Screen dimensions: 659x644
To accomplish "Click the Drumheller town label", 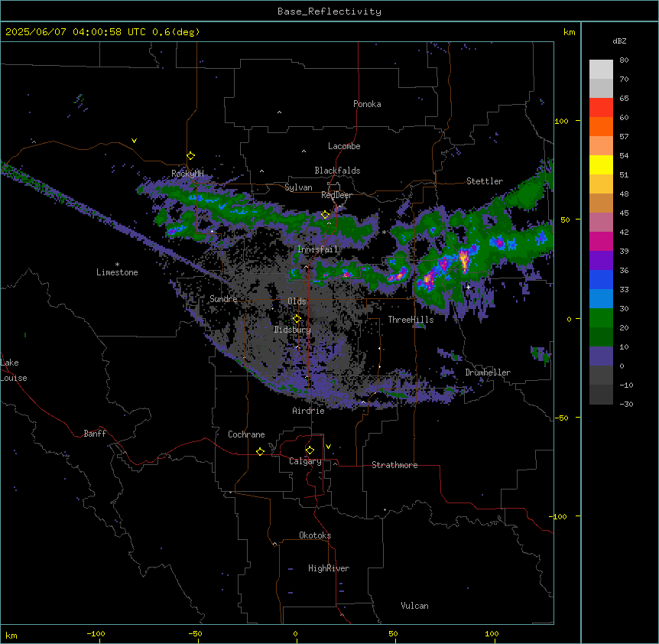I will (x=488, y=372).
